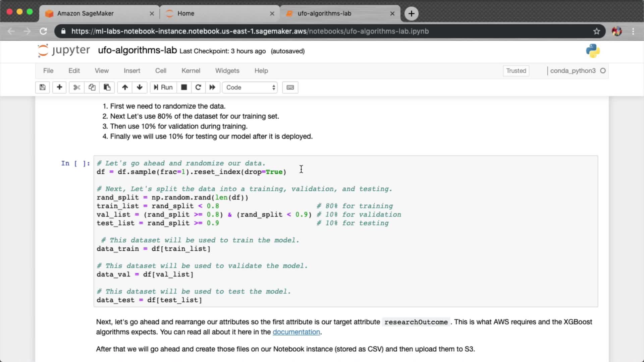Cut selected cells with scissors icon
Image resolution: width=644 pixels, height=362 pixels.
(x=77, y=87)
